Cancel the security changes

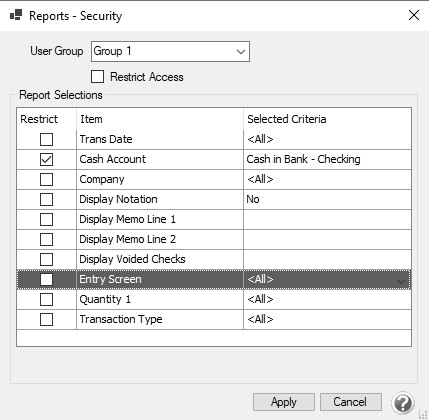point(351,402)
